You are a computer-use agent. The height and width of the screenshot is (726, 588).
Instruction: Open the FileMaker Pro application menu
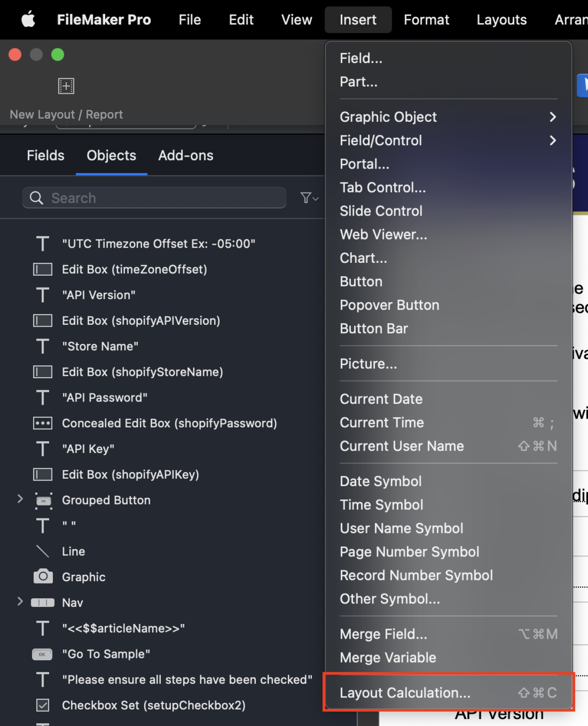point(104,20)
